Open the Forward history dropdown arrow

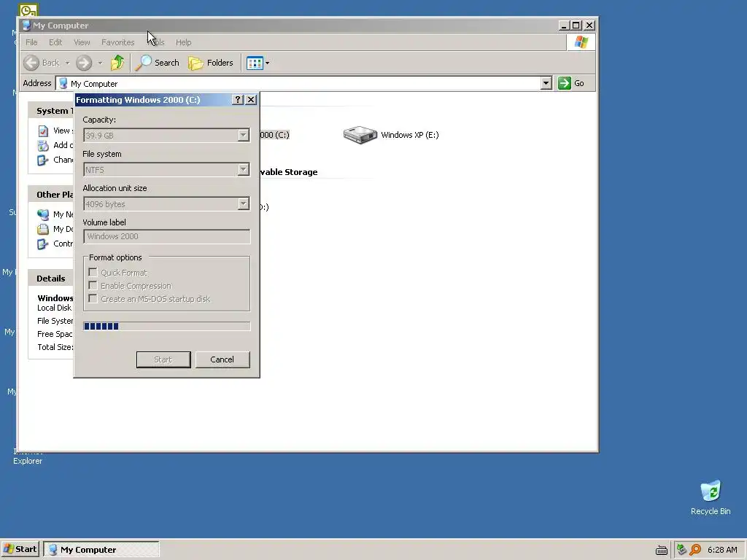[100, 63]
